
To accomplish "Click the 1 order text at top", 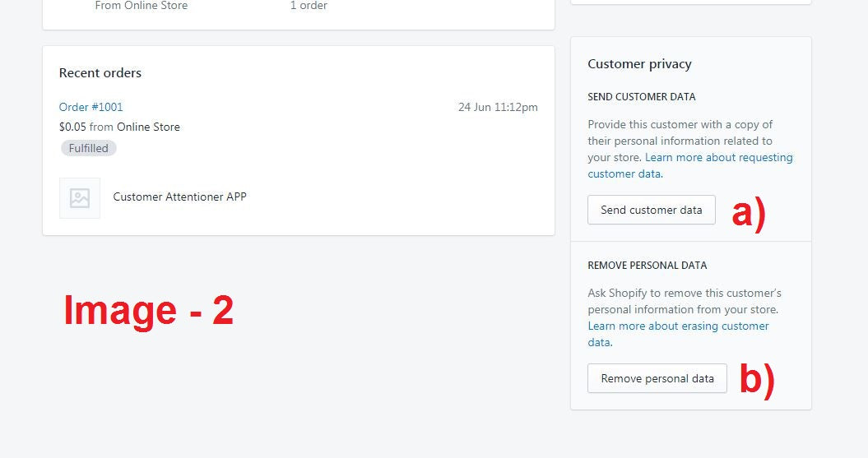I will point(309,6).
